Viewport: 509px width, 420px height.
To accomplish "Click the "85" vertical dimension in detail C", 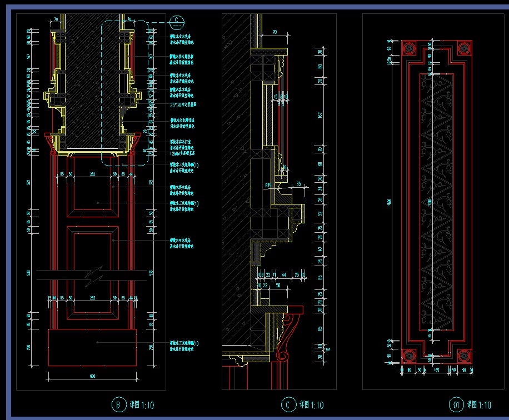I will point(320,328).
